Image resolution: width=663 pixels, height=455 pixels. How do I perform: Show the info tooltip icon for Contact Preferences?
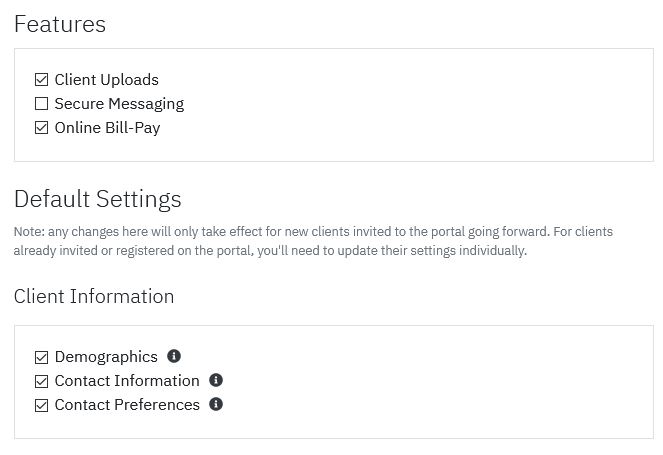click(x=216, y=404)
